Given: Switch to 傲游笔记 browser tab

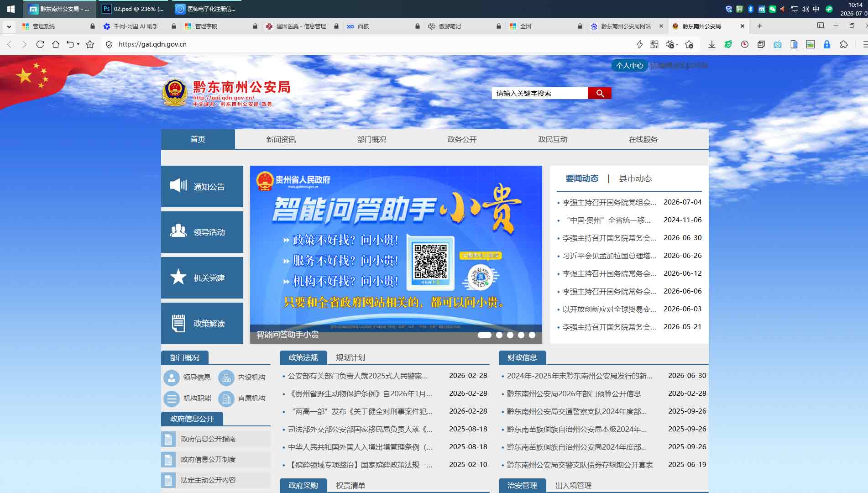Looking at the screenshot, I should tap(464, 26).
